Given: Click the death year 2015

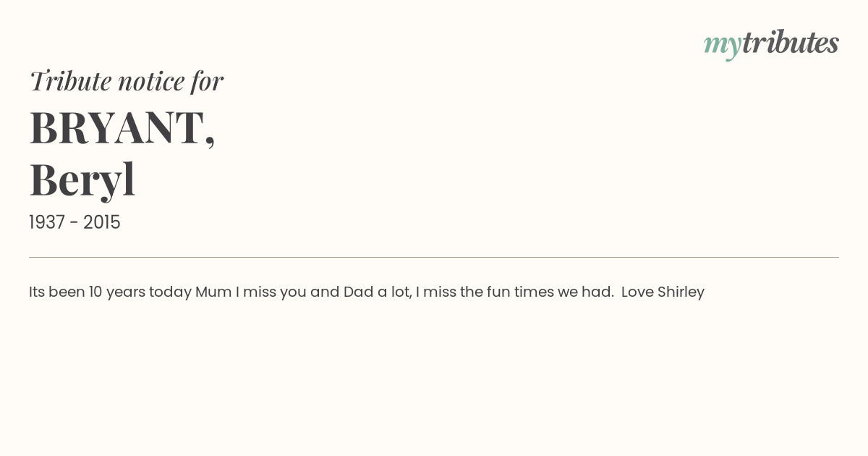Looking at the screenshot, I should coord(102,222).
